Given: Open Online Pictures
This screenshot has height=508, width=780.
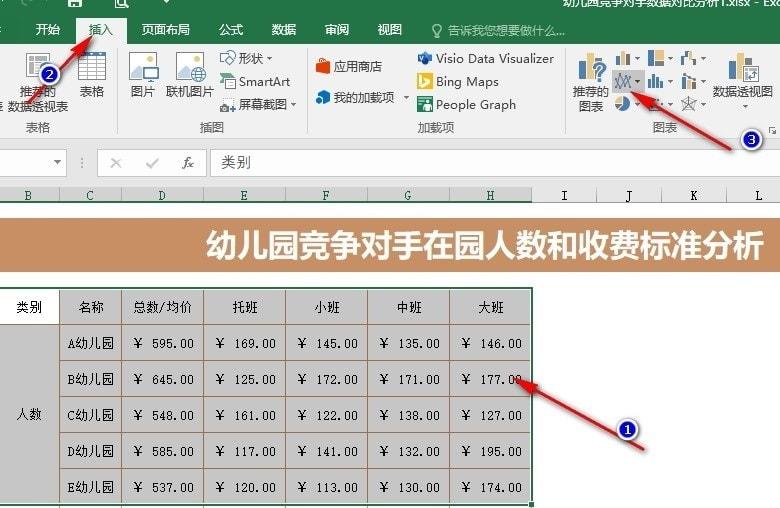Looking at the screenshot, I should (190, 75).
